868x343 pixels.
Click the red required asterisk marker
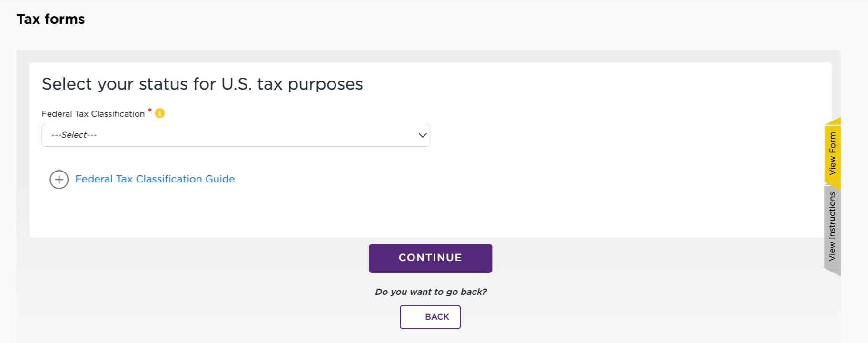tap(149, 111)
